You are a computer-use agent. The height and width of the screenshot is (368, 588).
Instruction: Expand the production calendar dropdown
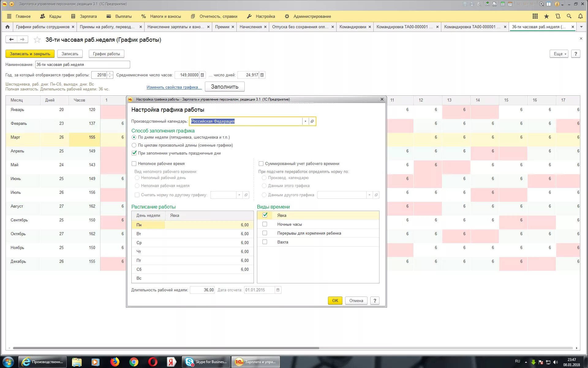tap(305, 121)
